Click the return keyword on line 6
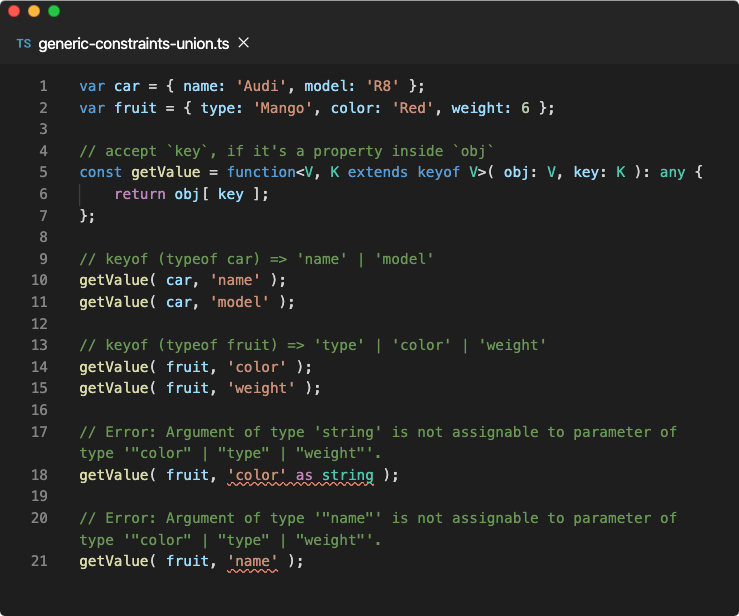 click(140, 194)
